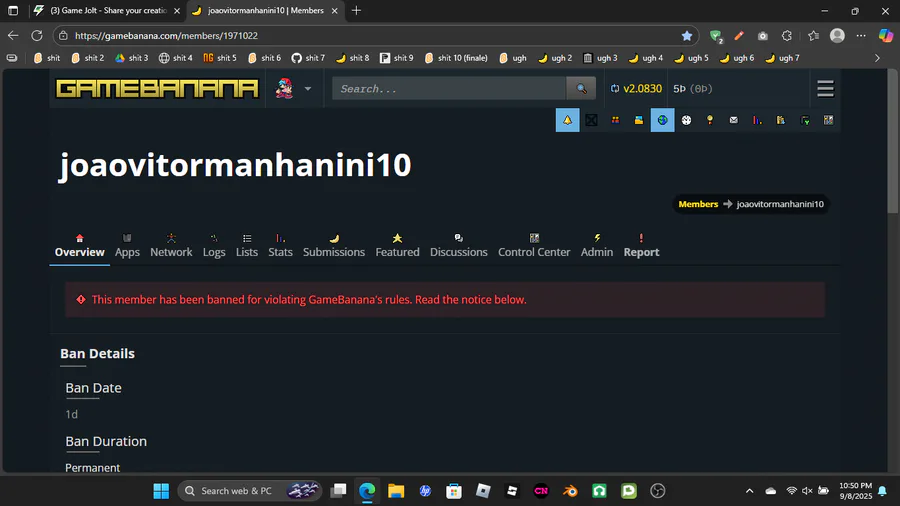Image resolution: width=900 pixels, height=506 pixels.
Task: Click the address bar URL
Action: click(166, 36)
